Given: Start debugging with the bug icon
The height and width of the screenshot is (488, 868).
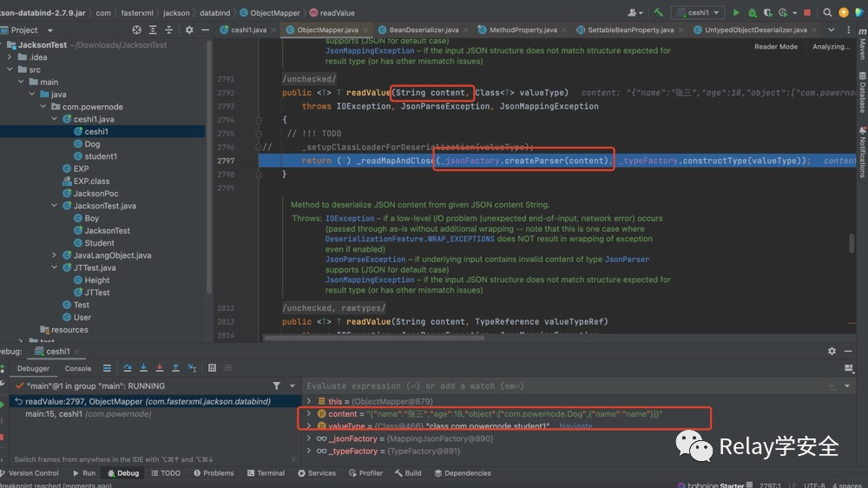Looking at the screenshot, I should 752,12.
